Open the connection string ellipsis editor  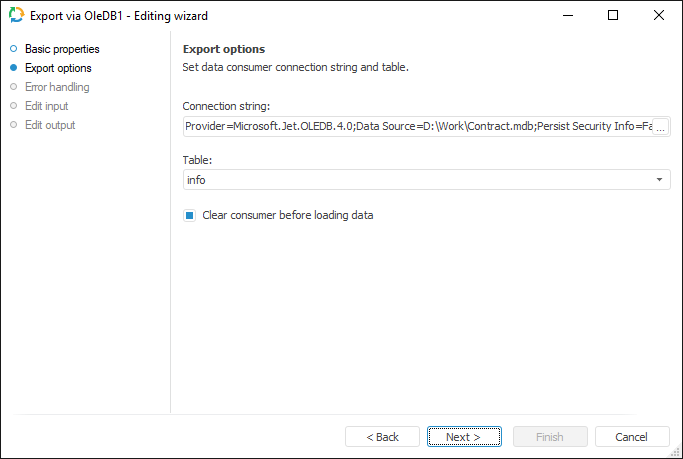click(x=660, y=128)
